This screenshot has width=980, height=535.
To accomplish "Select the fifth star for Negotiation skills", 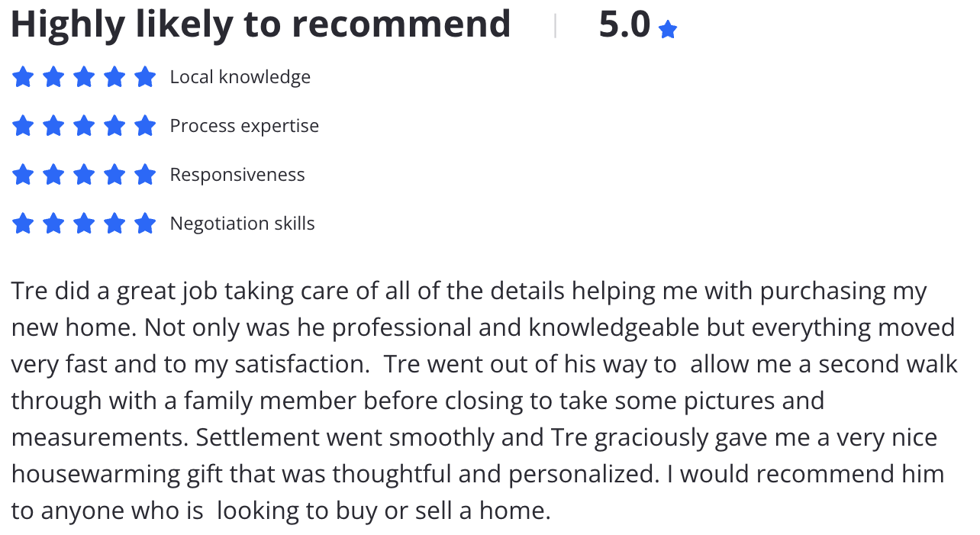I will (x=145, y=224).
